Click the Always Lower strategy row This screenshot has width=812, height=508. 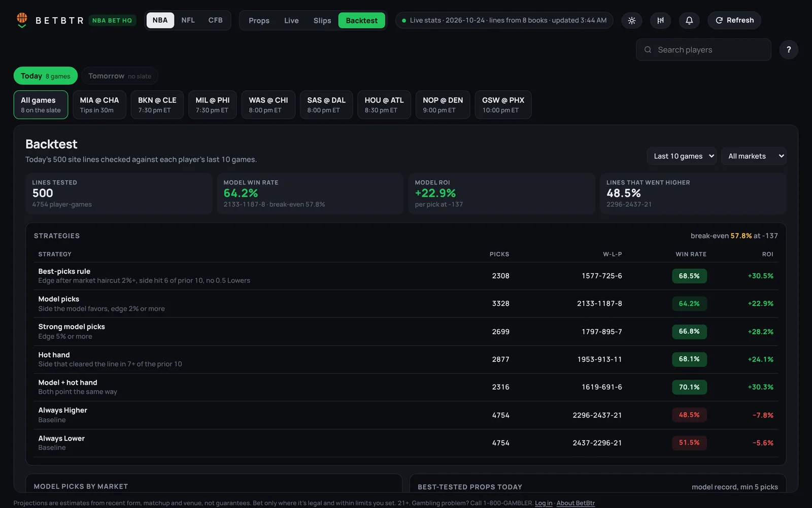pos(406,442)
